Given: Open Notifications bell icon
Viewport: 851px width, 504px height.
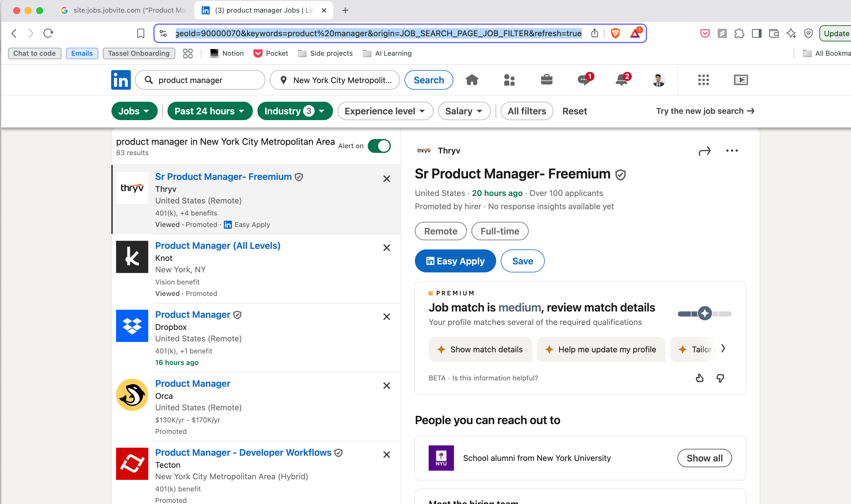Looking at the screenshot, I should click(x=621, y=80).
